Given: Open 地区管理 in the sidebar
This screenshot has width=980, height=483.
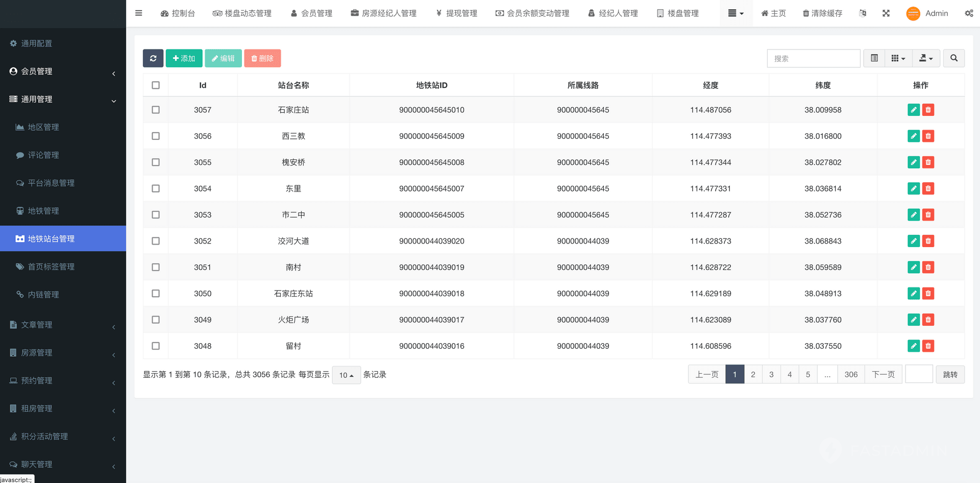Looking at the screenshot, I should tap(63, 127).
